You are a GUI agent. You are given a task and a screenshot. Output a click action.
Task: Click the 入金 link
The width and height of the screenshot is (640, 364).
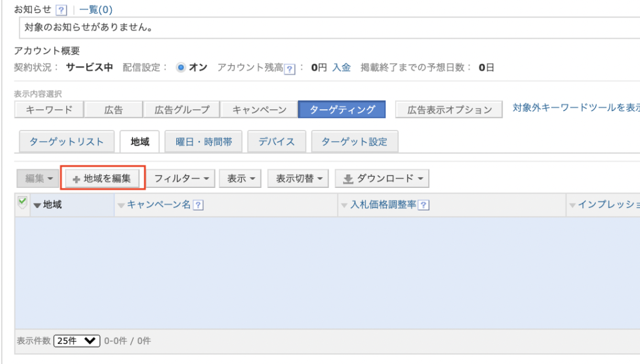click(x=341, y=68)
